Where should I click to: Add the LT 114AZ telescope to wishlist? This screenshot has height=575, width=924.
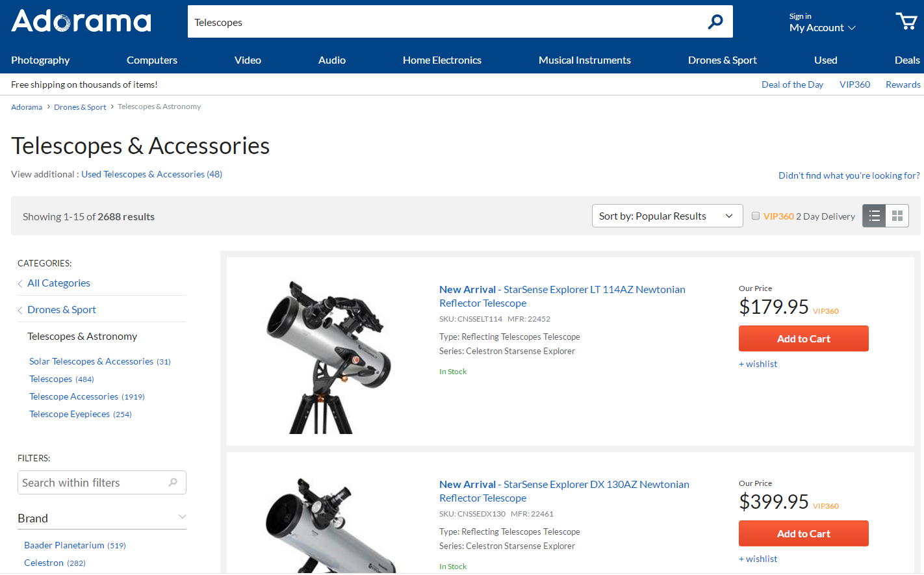tap(758, 364)
